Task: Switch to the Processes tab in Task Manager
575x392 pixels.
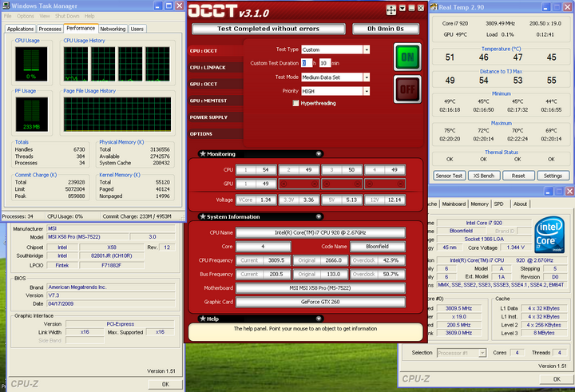Action: [x=50, y=29]
